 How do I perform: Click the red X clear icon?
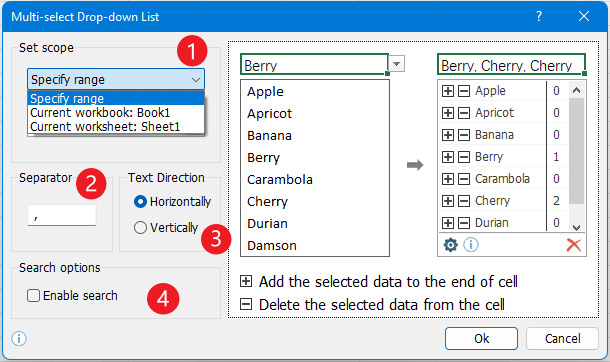pyautogui.click(x=573, y=245)
